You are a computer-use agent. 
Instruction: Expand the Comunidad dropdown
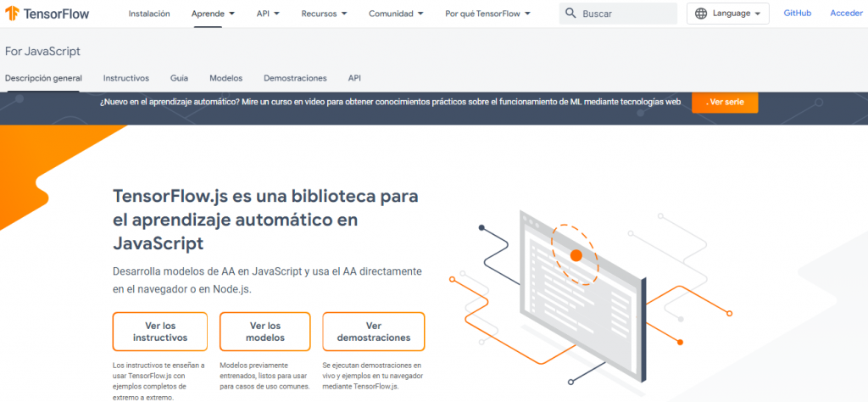click(397, 14)
